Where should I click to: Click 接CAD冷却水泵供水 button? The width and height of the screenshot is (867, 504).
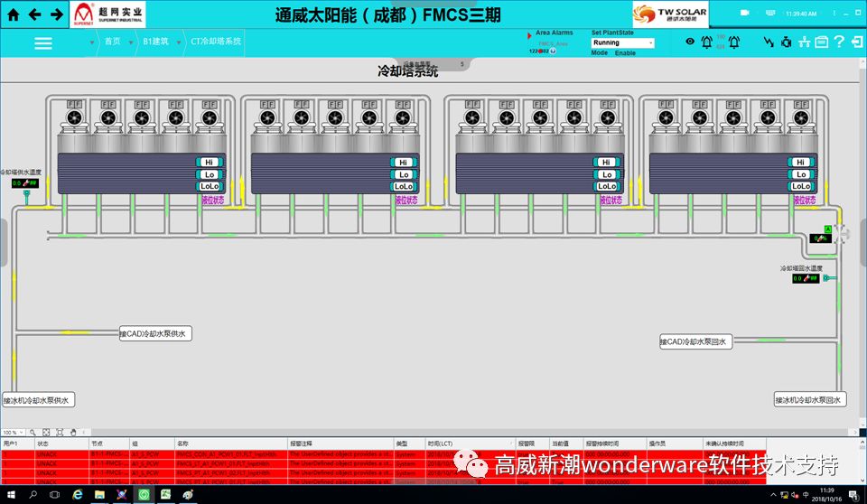coord(155,333)
